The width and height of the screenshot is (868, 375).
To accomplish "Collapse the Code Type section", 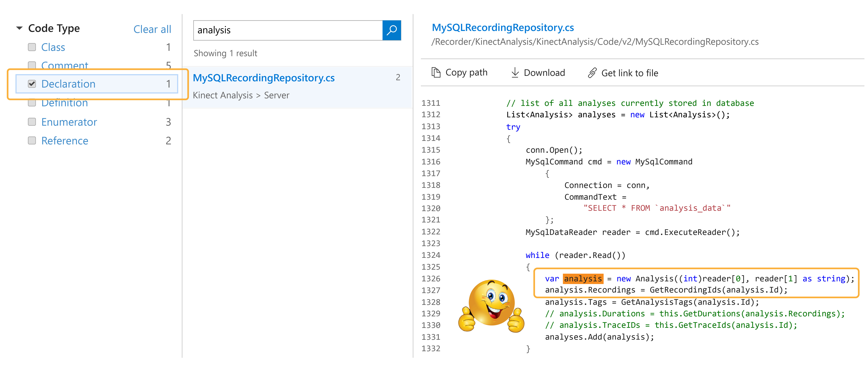I will click(x=20, y=28).
